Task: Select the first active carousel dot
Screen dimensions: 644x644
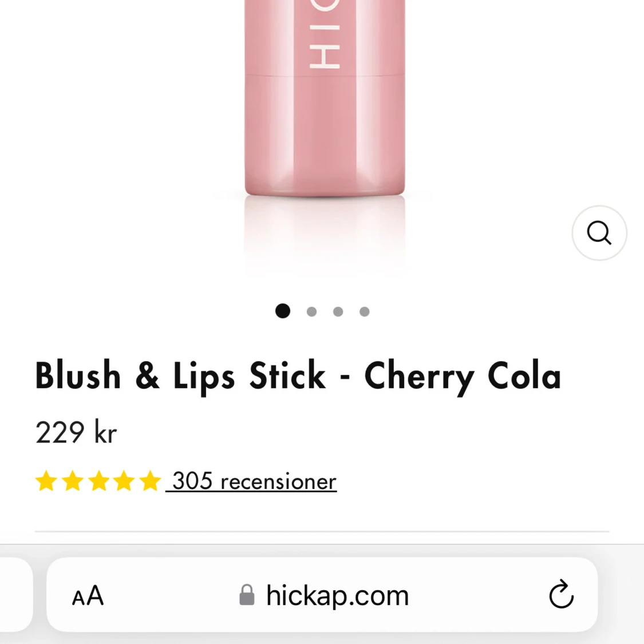Action: 283,311
